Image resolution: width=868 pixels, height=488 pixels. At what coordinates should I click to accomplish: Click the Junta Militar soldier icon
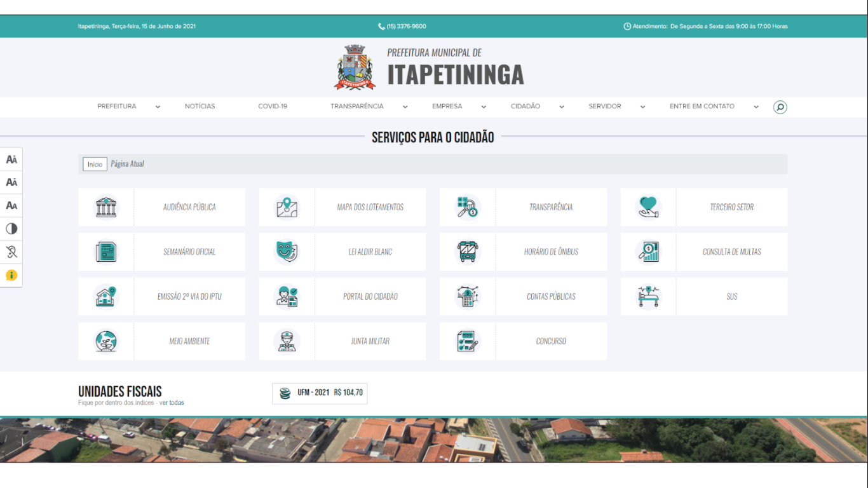[x=287, y=341]
